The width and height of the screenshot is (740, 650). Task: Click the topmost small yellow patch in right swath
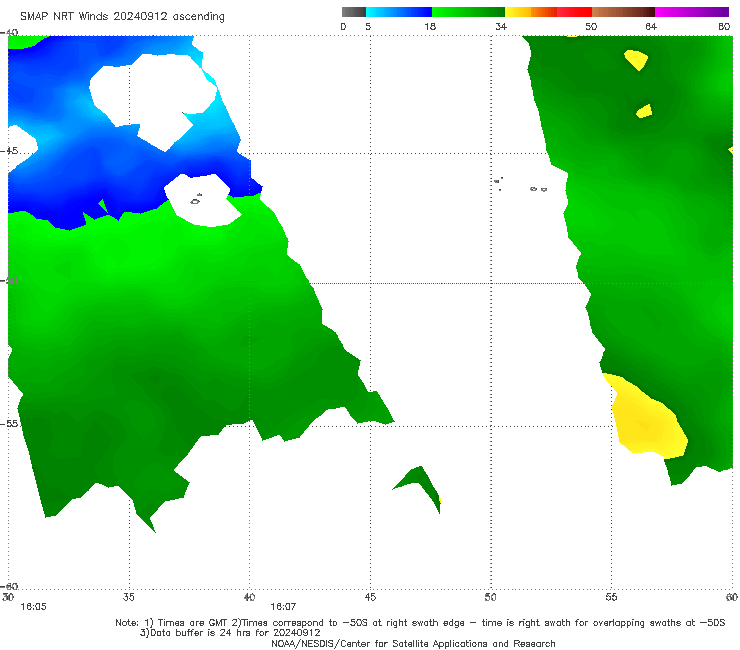636,60
